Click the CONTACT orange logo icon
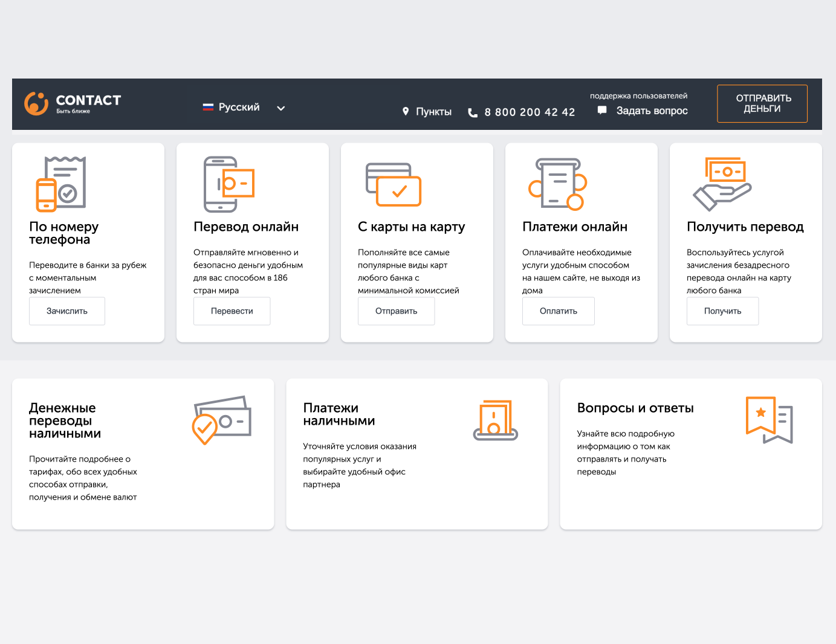The width and height of the screenshot is (836, 644). pos(36,103)
